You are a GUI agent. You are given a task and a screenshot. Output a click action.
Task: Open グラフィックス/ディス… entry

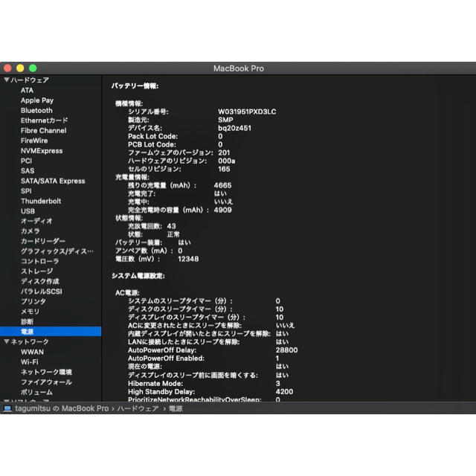[57, 251]
